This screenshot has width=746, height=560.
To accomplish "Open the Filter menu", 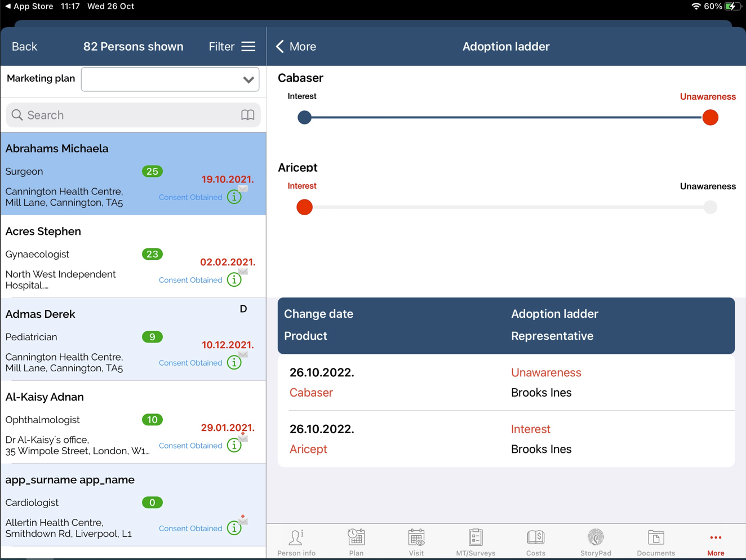I will [x=232, y=47].
